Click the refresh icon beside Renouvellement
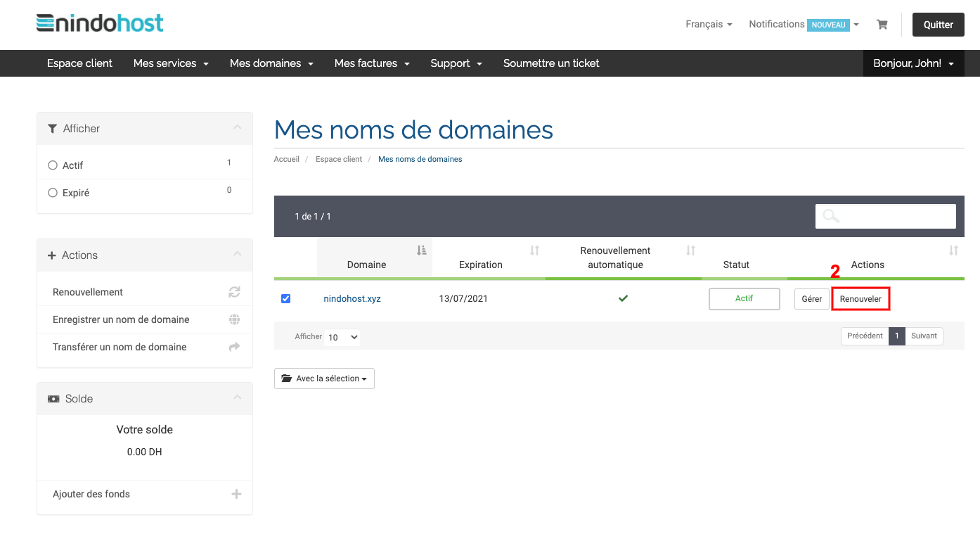 tap(235, 292)
